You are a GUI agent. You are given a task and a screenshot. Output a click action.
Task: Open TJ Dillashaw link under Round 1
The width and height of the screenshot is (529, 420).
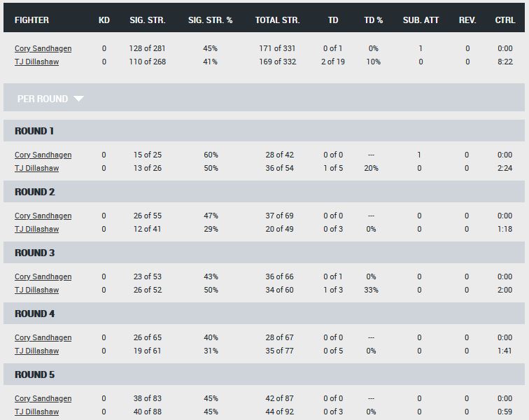coord(37,168)
